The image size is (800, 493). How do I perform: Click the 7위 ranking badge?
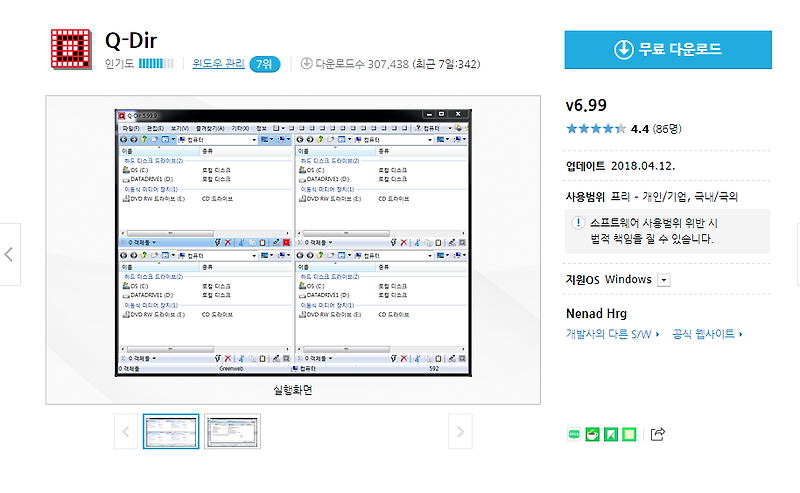point(264,64)
